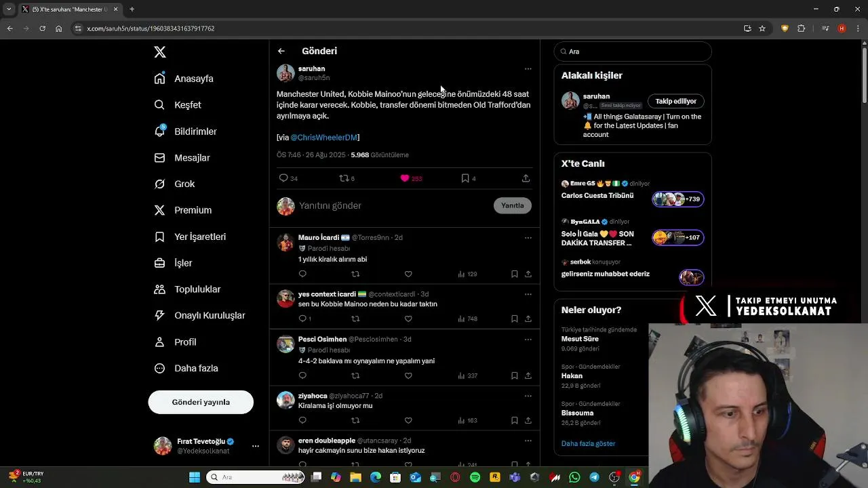This screenshot has width=868, height=488.
Task: Reply to yes context icardi comment
Action: click(302, 319)
